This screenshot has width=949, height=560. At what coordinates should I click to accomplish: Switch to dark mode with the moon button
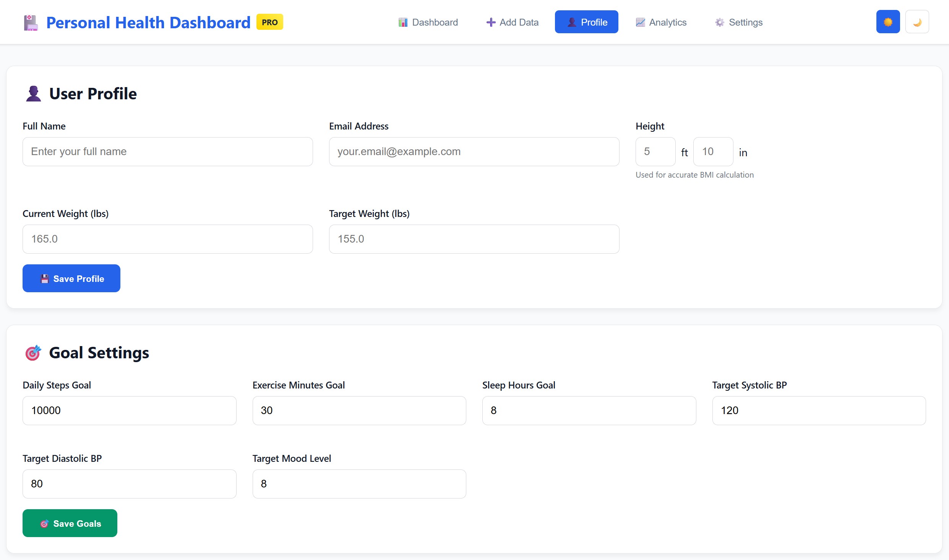coord(917,21)
